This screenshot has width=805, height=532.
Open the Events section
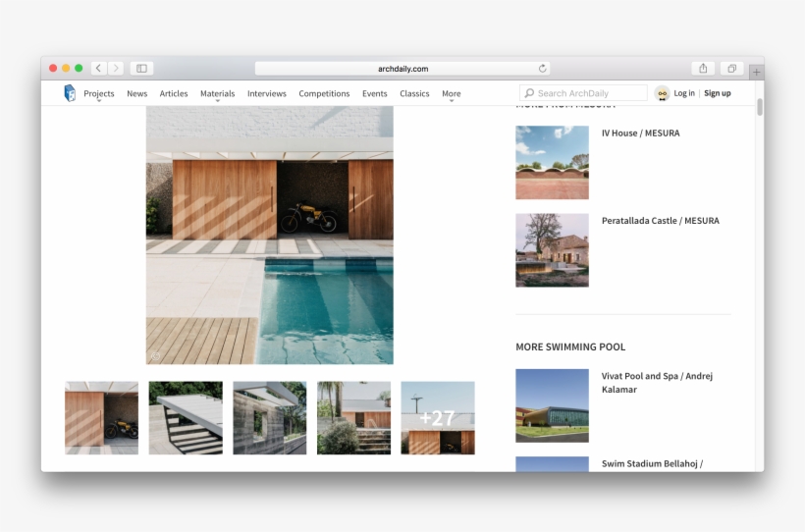pos(375,93)
